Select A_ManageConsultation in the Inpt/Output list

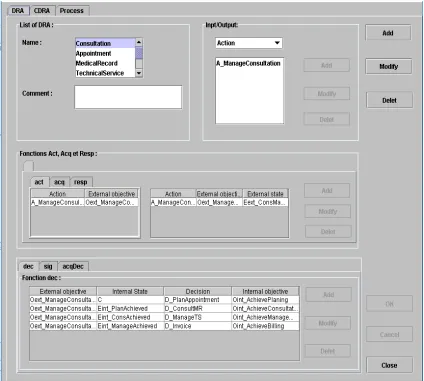tap(248, 63)
